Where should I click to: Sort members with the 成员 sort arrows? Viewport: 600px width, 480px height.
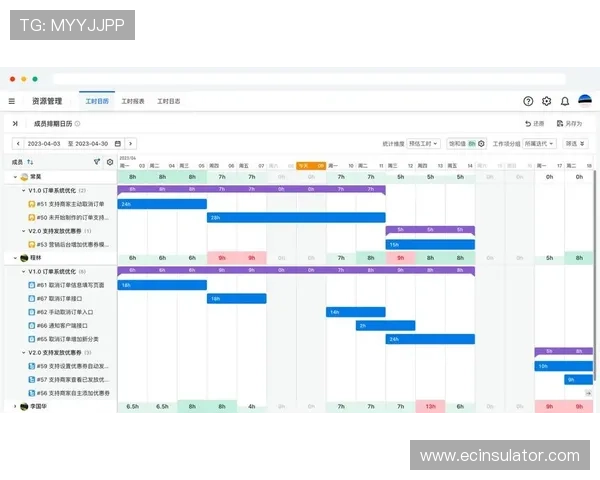coord(30,162)
